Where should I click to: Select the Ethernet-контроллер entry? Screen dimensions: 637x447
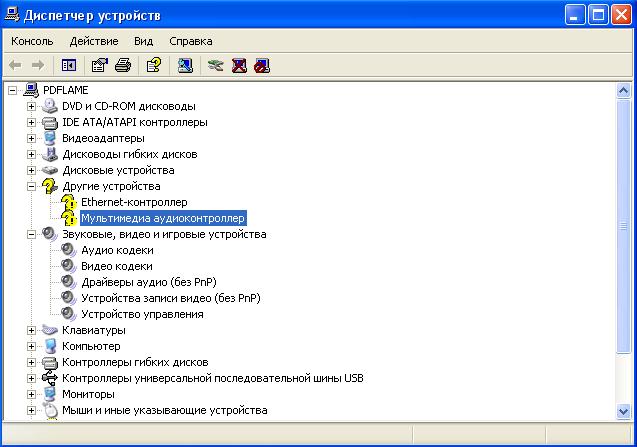(x=134, y=202)
